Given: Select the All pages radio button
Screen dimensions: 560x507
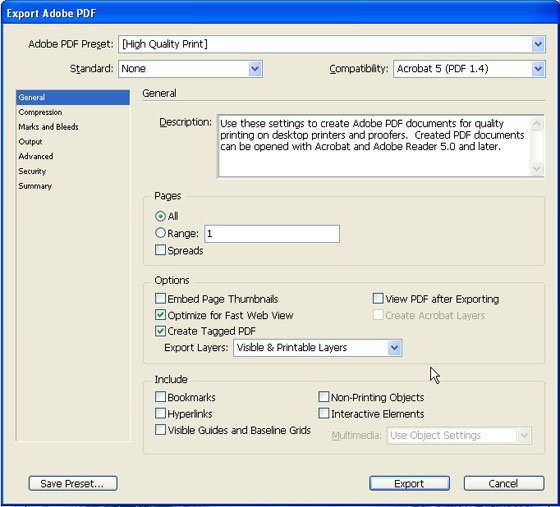Looking at the screenshot, I should [160, 216].
